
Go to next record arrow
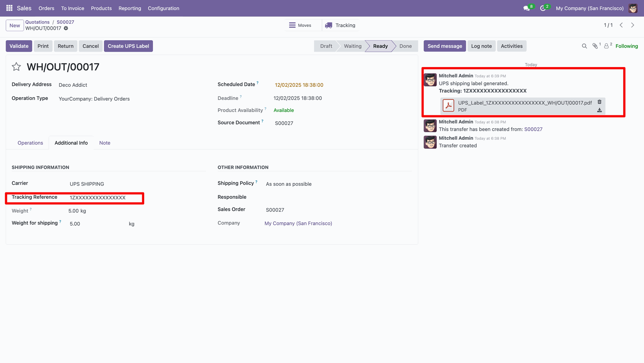click(633, 25)
